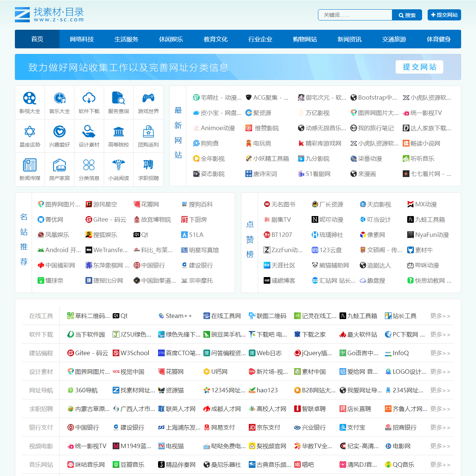Select the 购物网站 navigation tab
This screenshot has width=476, height=476.
point(305,39)
